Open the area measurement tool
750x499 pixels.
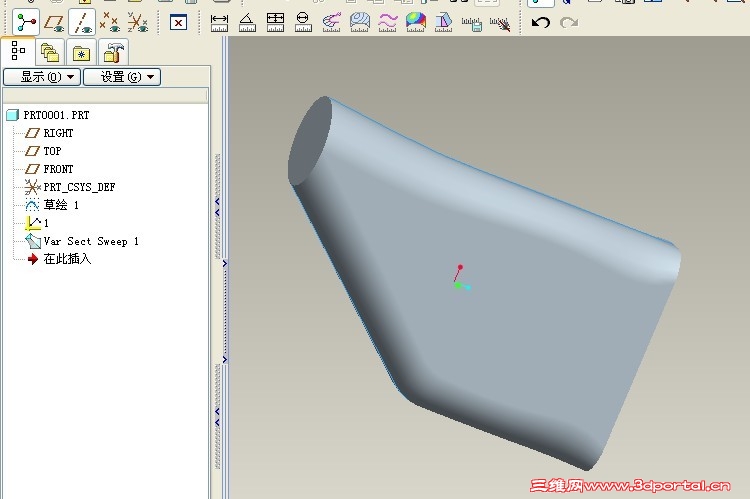coord(275,22)
